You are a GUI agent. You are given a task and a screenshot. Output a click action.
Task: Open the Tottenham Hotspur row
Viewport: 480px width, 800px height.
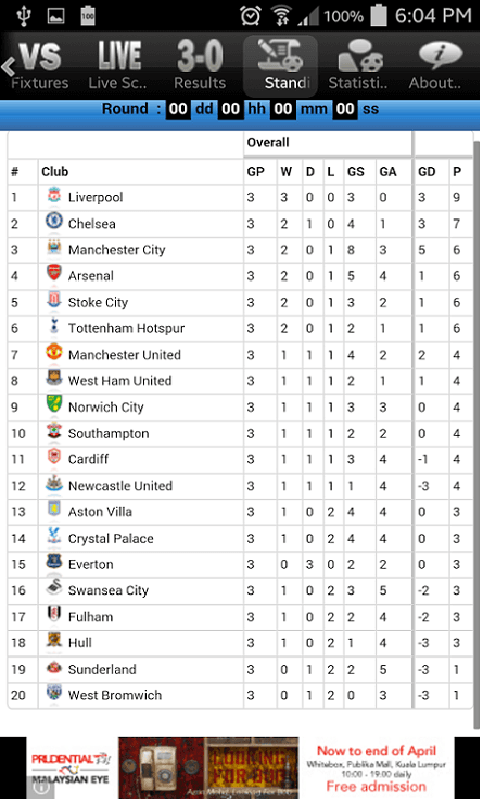240,328
